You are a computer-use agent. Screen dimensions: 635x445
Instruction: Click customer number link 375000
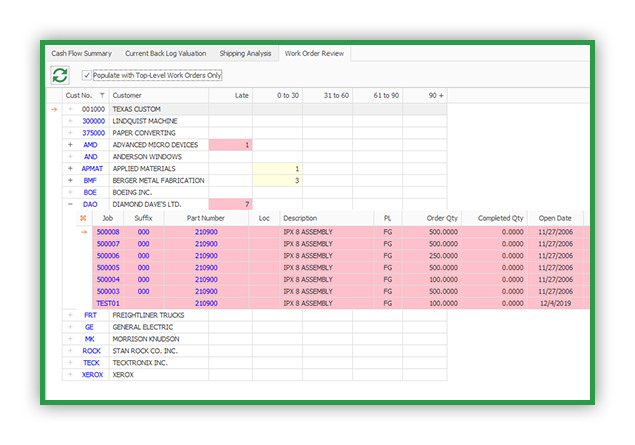[x=94, y=133]
